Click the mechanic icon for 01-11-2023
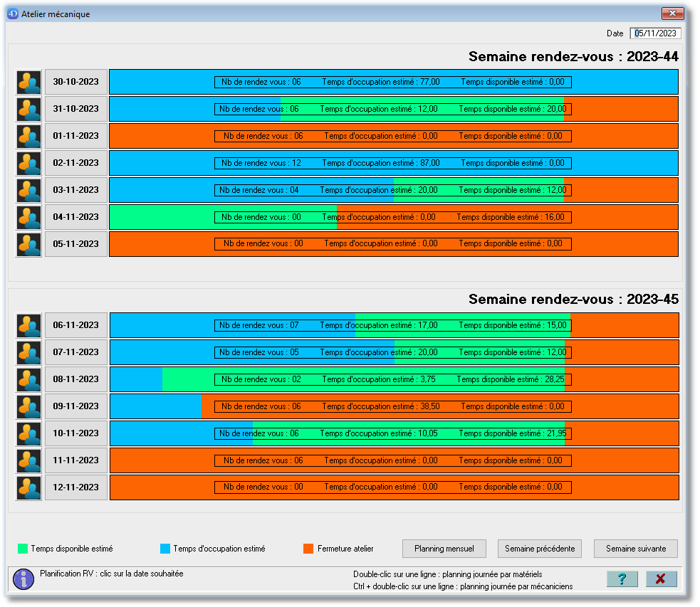The height and width of the screenshot is (607, 700). (x=29, y=136)
